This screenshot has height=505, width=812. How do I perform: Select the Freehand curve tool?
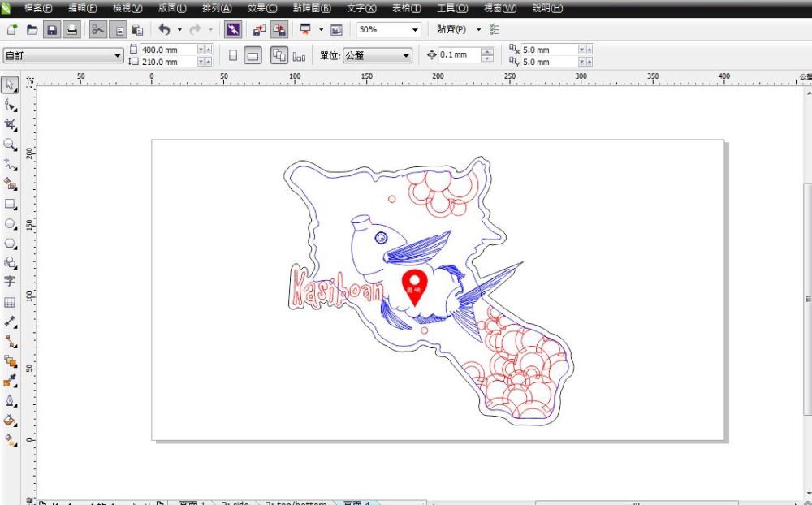(x=11, y=165)
